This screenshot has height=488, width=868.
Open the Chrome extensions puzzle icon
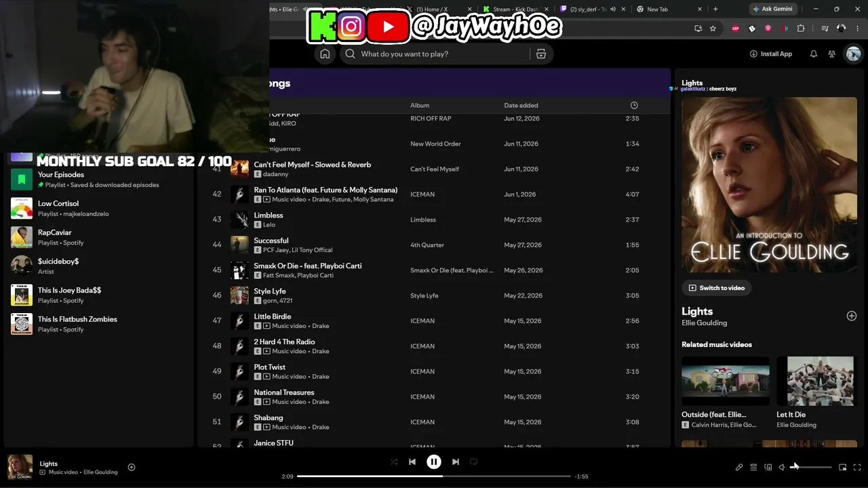coord(801,28)
